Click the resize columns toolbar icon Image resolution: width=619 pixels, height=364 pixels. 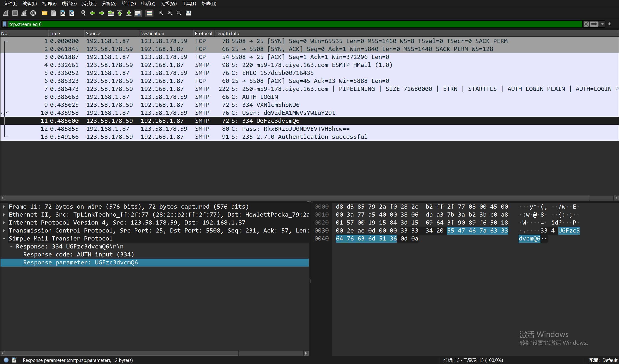pyautogui.click(x=188, y=13)
